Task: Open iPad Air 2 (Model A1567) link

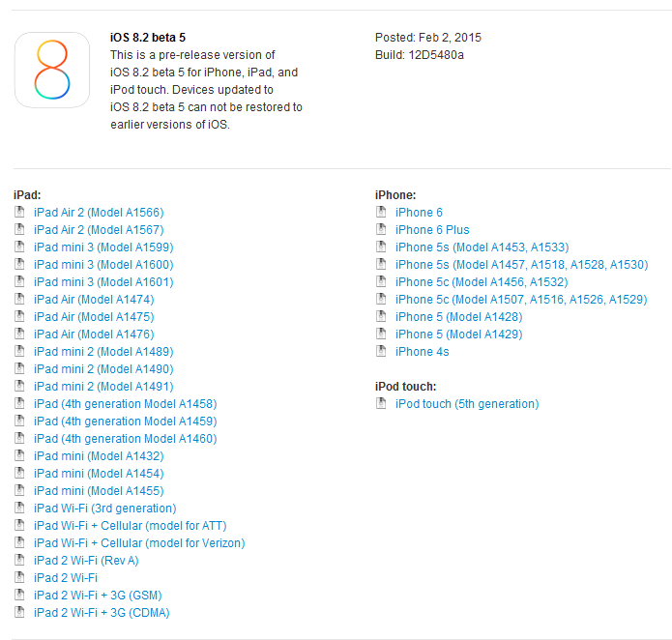Action: coord(99,230)
